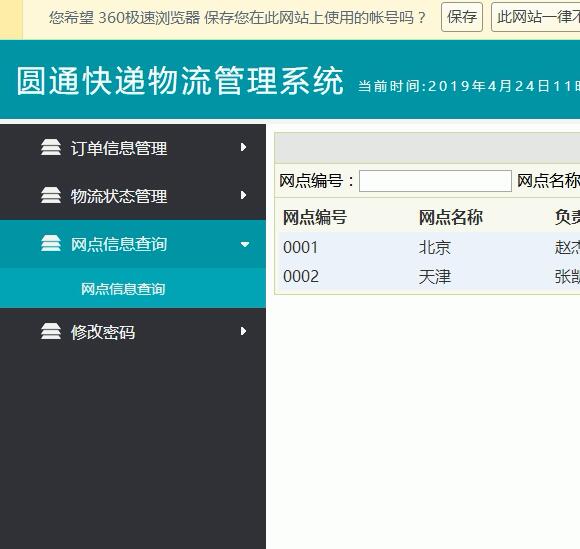Open the 物流状态管理 menu
The height and width of the screenshot is (549, 580).
[x=133, y=196]
